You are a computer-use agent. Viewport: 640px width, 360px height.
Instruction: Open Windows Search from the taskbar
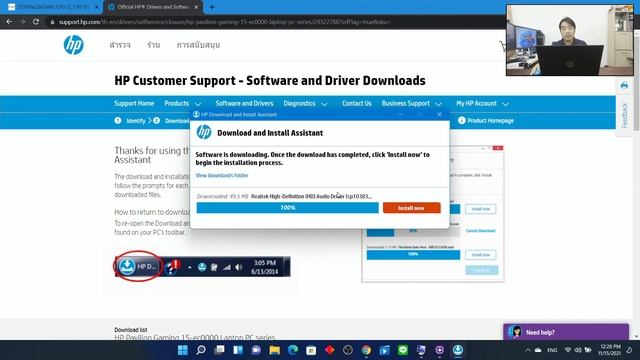[201, 350]
